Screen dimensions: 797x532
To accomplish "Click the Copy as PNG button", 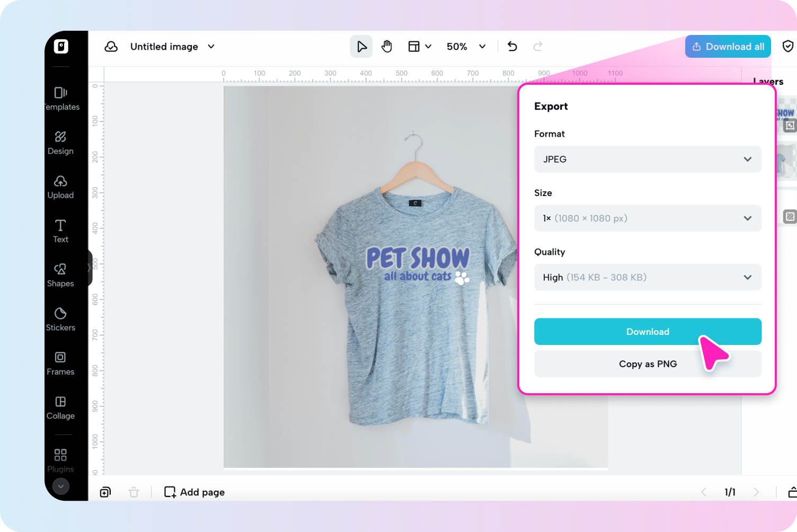I will (648, 363).
